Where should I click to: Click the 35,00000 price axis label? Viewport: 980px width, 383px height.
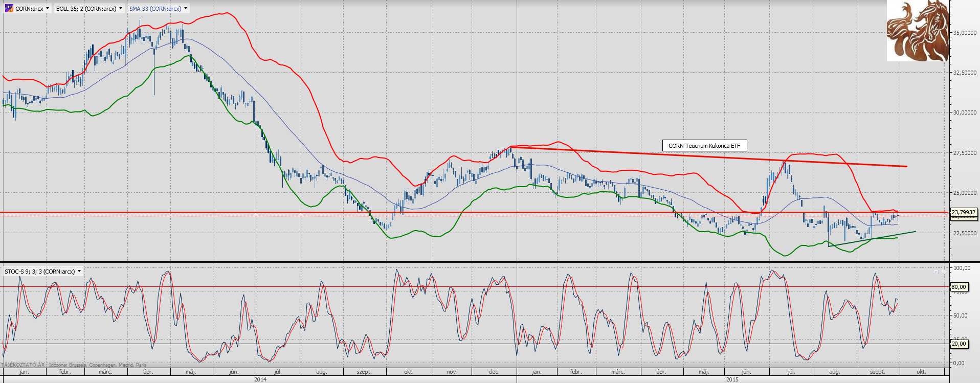(x=964, y=33)
